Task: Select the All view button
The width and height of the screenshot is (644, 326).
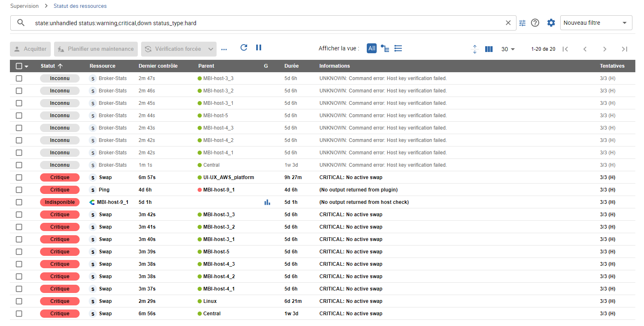Action: point(372,48)
